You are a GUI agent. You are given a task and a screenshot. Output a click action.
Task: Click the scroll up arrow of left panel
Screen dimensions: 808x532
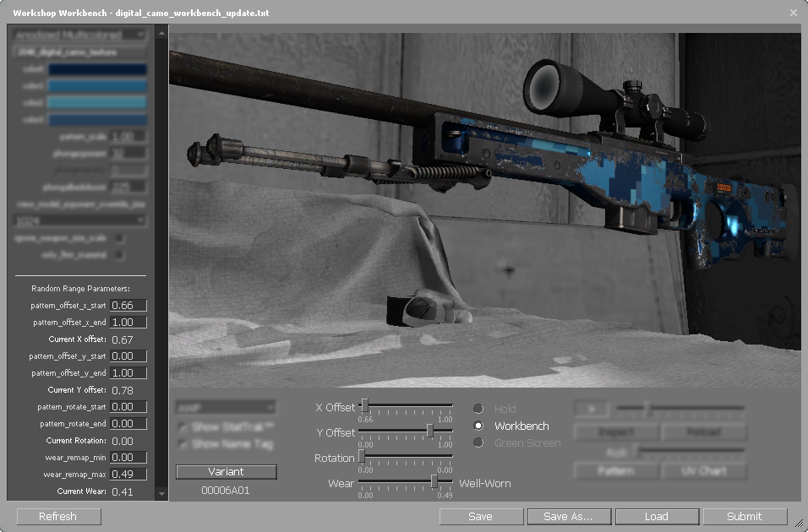point(161,32)
